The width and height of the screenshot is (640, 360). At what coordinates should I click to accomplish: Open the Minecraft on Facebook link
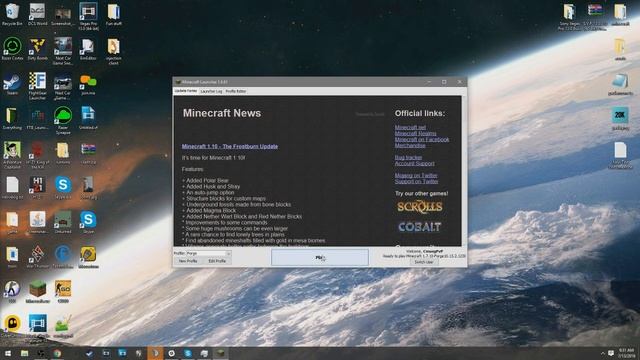pyautogui.click(x=422, y=140)
